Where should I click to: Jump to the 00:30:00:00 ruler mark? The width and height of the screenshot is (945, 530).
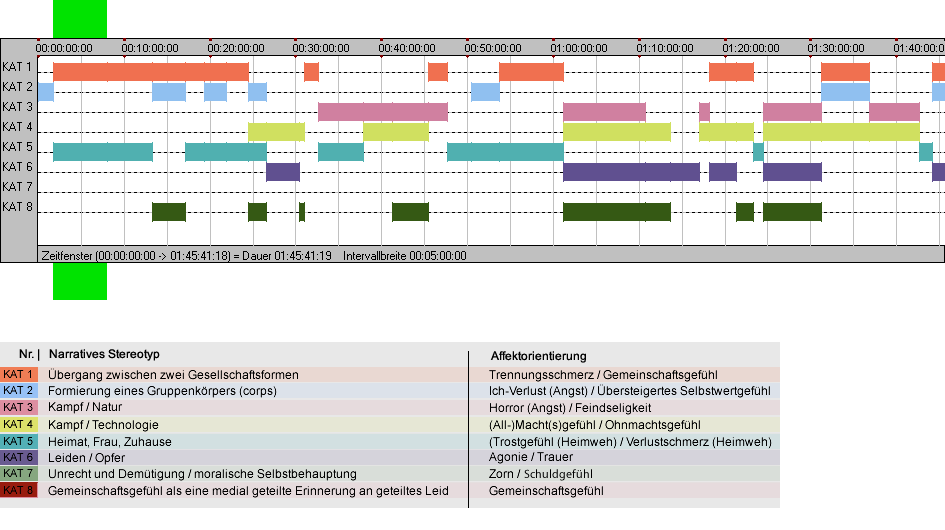tap(321, 48)
